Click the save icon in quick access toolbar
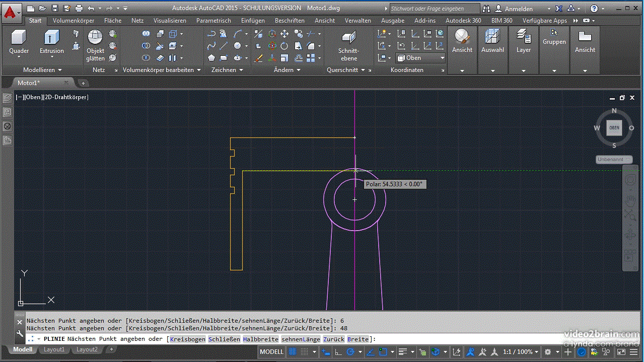 pyautogui.click(x=55, y=8)
